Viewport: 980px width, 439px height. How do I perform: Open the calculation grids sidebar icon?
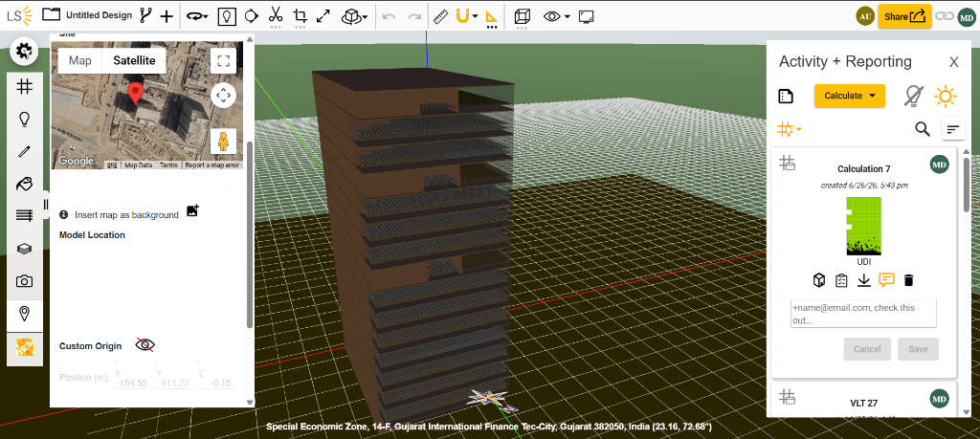point(24,87)
